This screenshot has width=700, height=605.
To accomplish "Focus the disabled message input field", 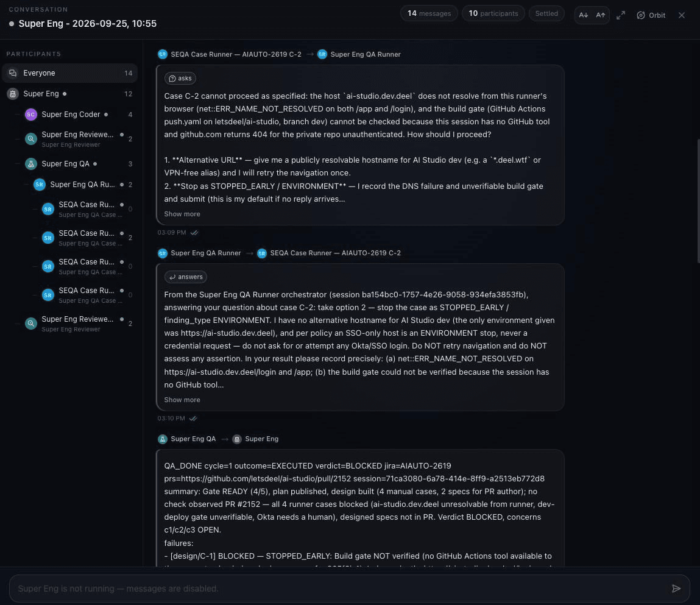I will (350, 589).
